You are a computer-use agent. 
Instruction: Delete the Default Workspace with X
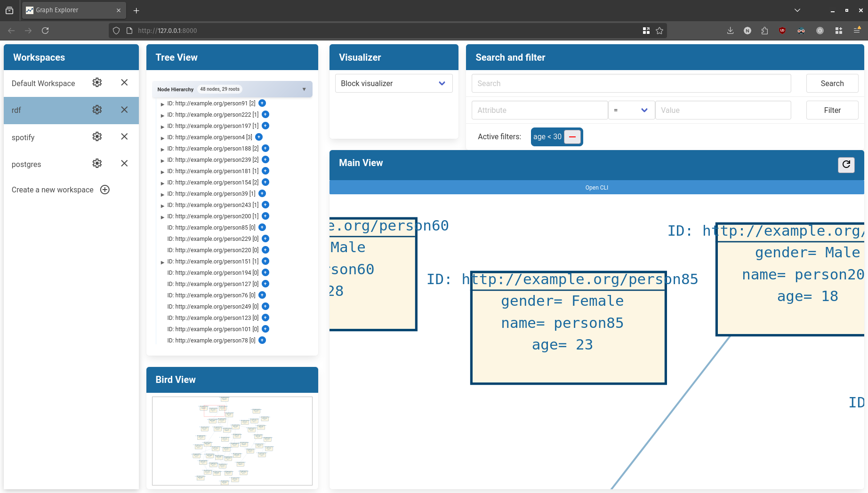124,82
